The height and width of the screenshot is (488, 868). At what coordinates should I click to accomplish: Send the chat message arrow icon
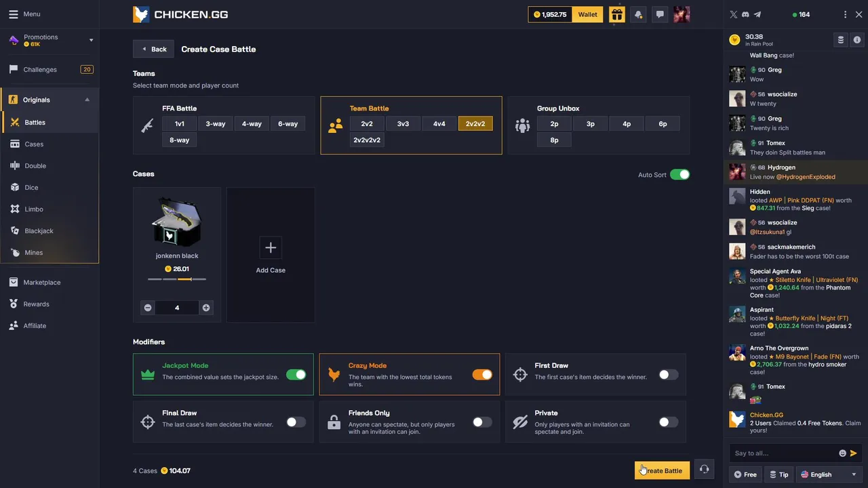point(854,453)
